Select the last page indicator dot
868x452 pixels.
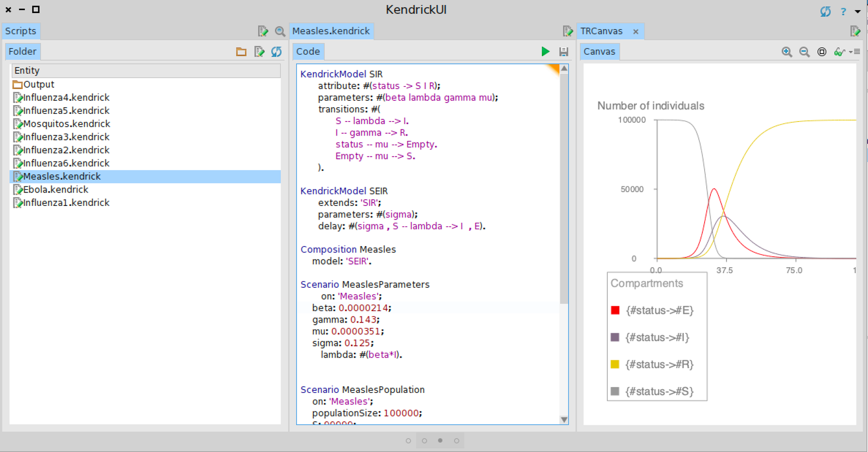click(x=457, y=441)
